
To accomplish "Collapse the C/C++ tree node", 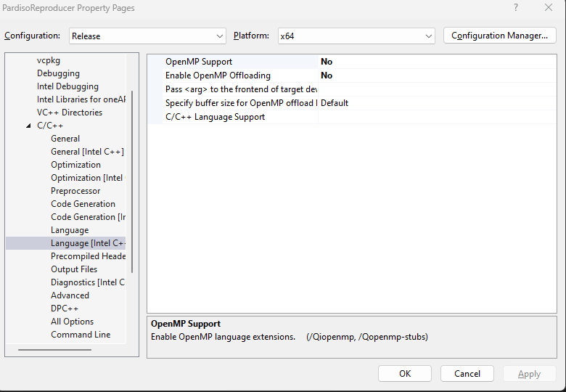I will 28,126.
